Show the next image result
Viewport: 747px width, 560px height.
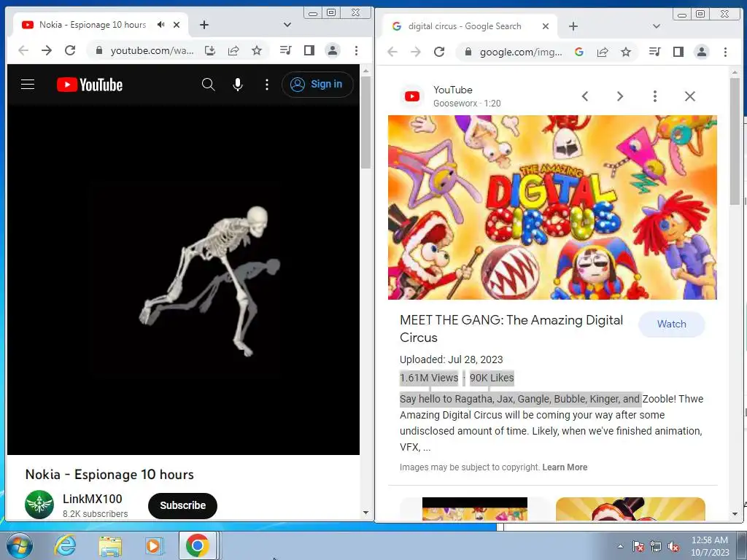click(x=620, y=97)
